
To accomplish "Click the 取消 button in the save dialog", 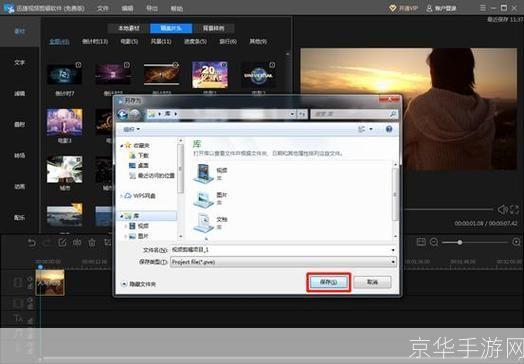I will click(x=372, y=282).
